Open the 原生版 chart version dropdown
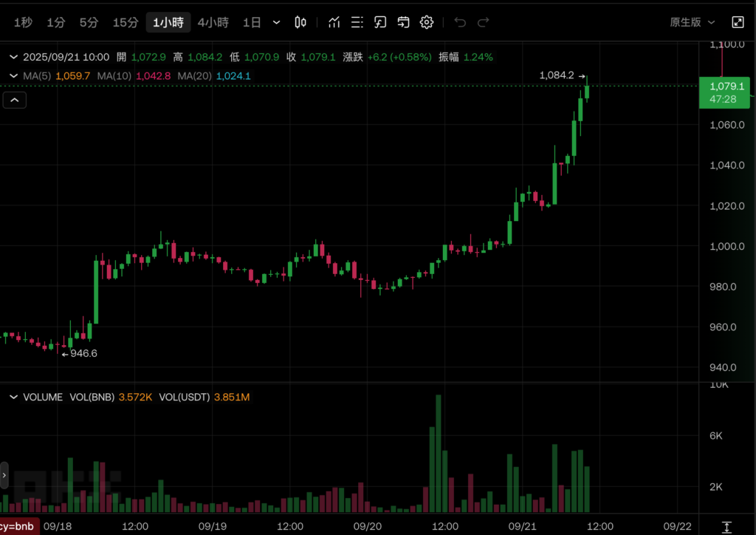The width and height of the screenshot is (756, 535). (692, 22)
